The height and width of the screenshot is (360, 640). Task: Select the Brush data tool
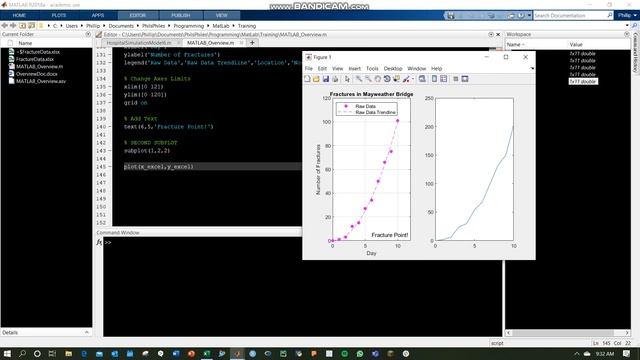406,79
